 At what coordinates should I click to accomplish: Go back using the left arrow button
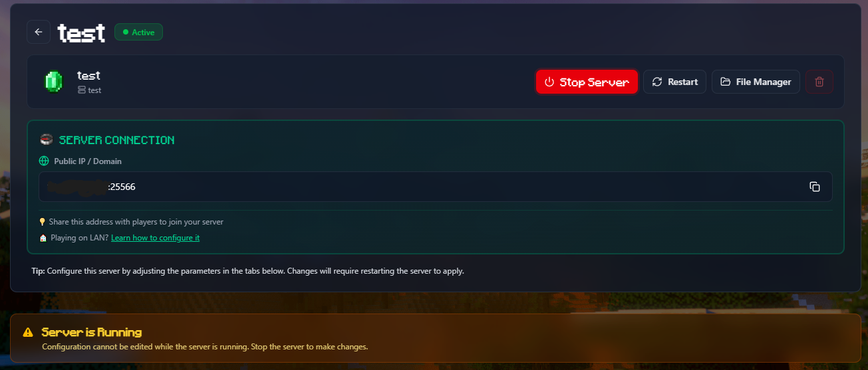point(39,32)
